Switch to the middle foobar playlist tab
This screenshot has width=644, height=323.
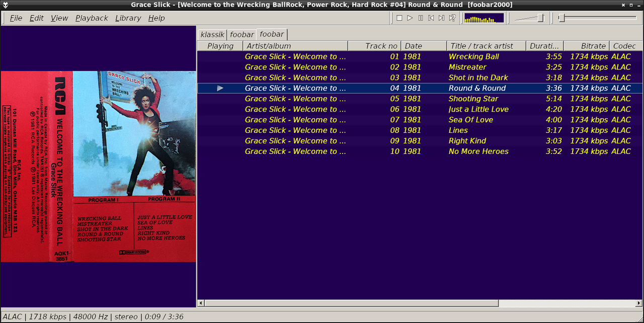[242, 35]
